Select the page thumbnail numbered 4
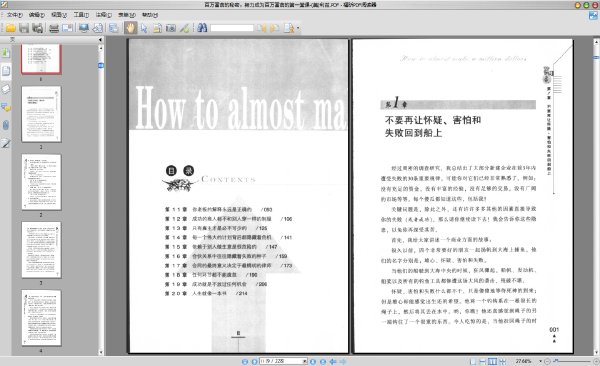 (41, 317)
